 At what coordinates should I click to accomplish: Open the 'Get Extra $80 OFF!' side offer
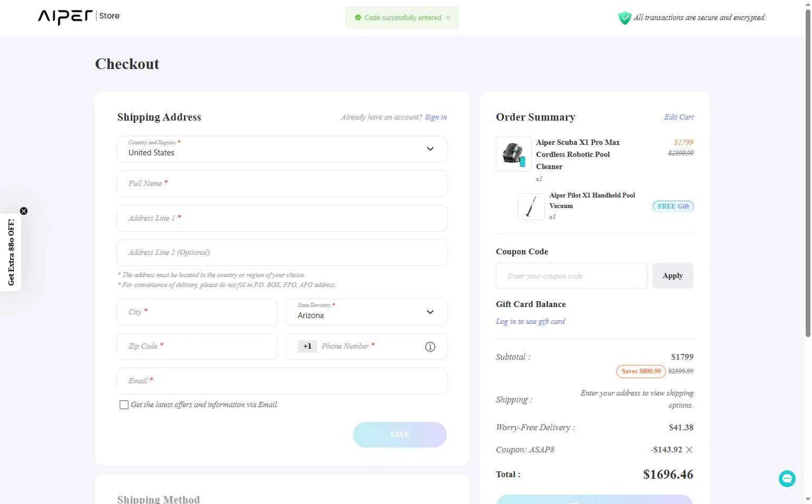[11, 252]
